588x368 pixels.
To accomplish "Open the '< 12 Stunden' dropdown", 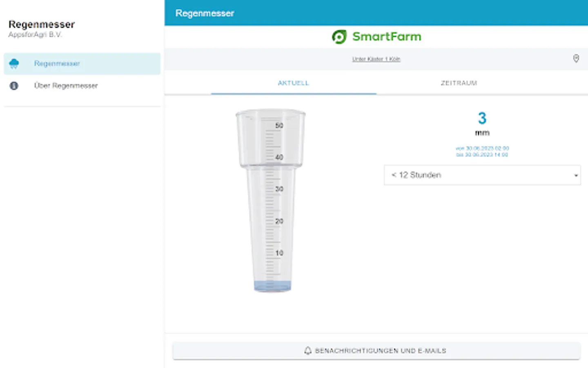I will pyautogui.click(x=482, y=175).
